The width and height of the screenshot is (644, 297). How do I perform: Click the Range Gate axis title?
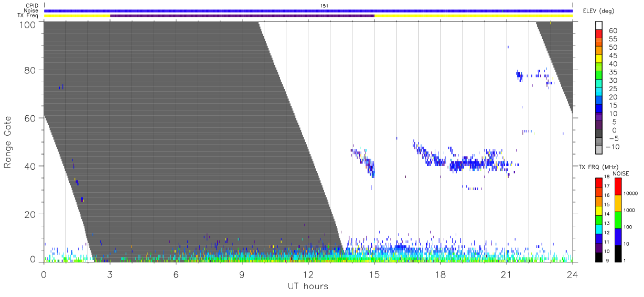(x=8, y=142)
